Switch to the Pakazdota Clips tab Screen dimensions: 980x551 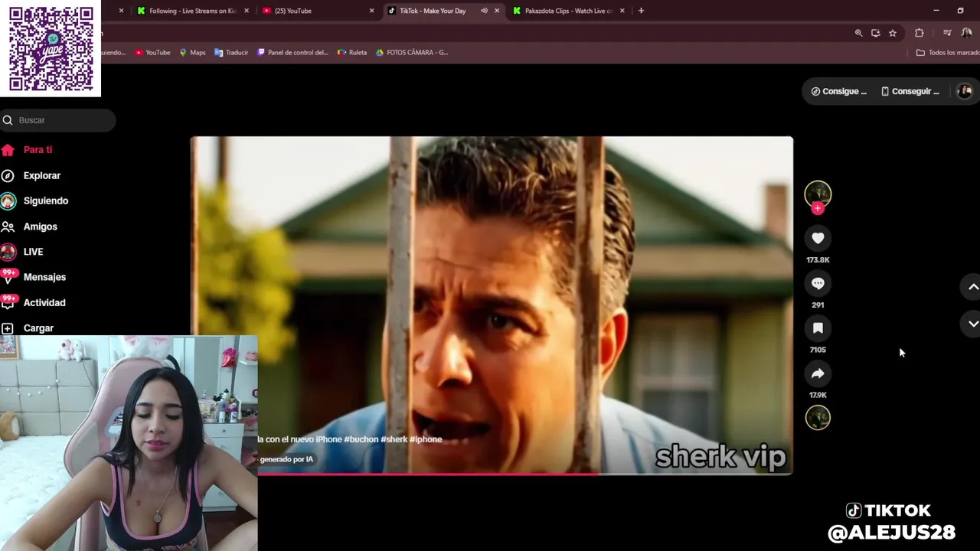[x=568, y=11]
